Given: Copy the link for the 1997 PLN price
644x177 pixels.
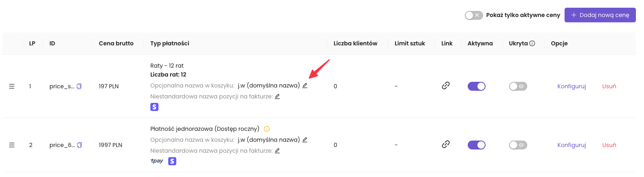Looking at the screenshot, I should pyautogui.click(x=446, y=145).
